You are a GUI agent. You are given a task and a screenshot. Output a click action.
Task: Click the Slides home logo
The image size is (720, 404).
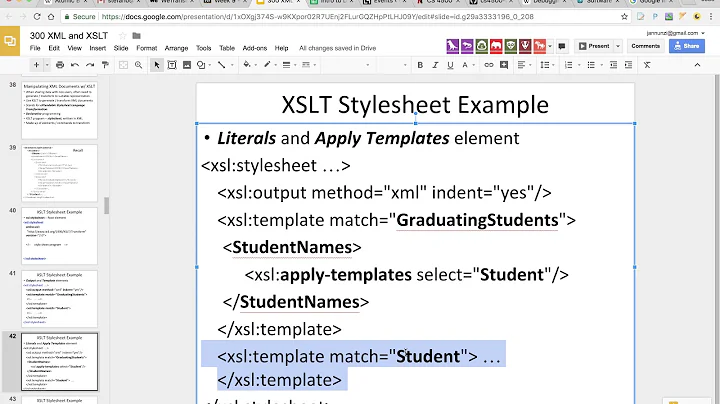[10, 41]
